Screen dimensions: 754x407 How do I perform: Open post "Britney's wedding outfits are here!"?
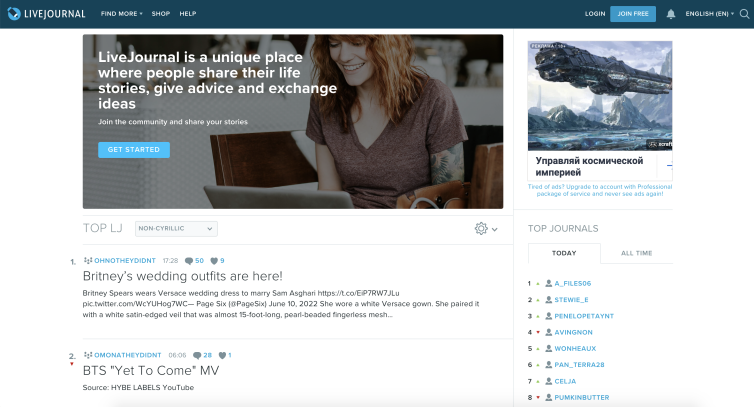(183, 276)
